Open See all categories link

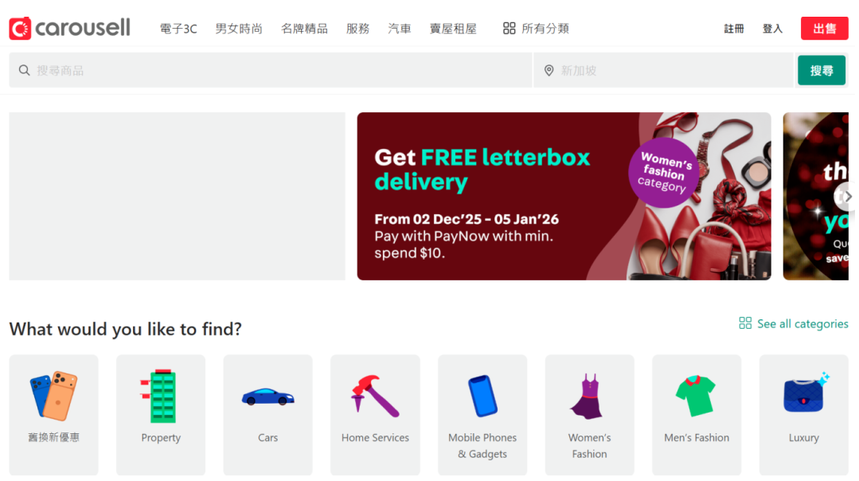tap(793, 324)
